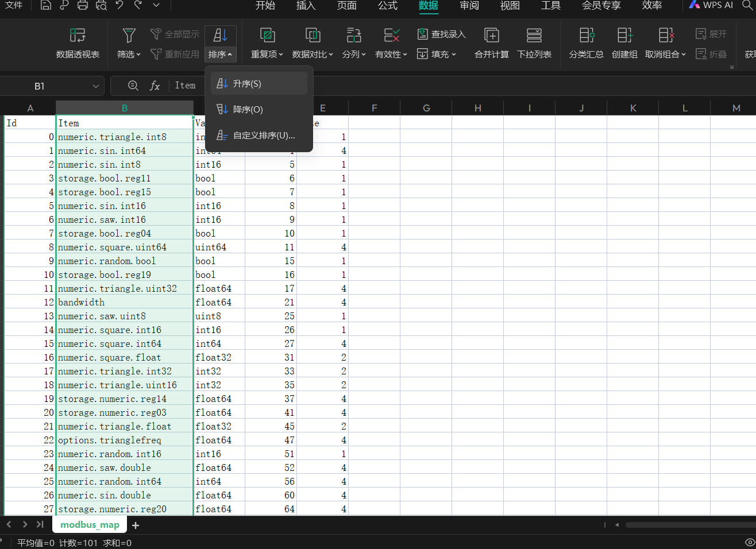Open the Validity (有效性) dropdown
The width and height of the screenshot is (756, 549).
click(391, 55)
